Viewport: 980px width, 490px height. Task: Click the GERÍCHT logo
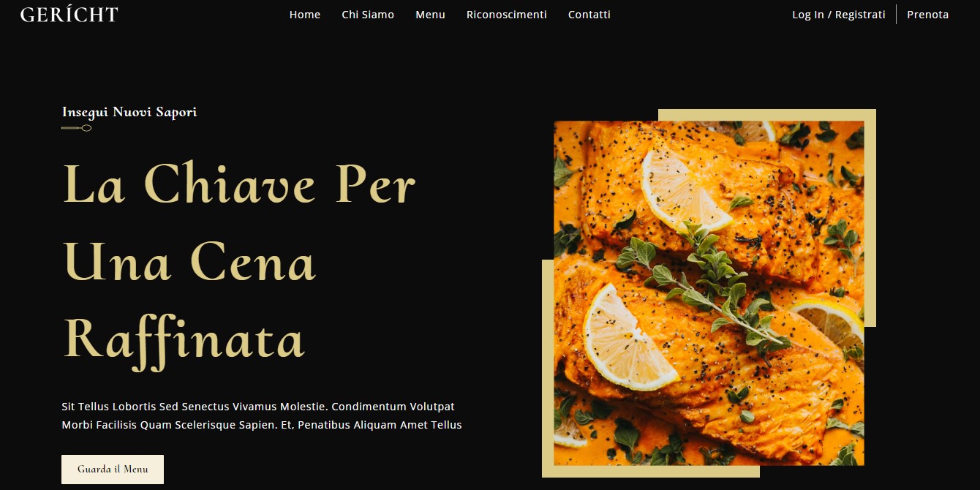pos(69,15)
